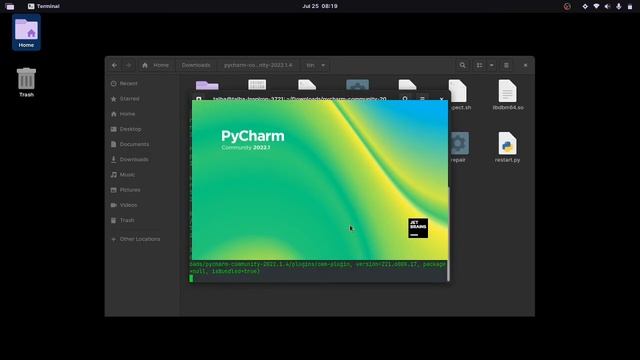Image resolution: width=640 pixels, height=360 pixels.
Task: Click the Wi-Fi icon in system tray
Action: pos(596,6)
